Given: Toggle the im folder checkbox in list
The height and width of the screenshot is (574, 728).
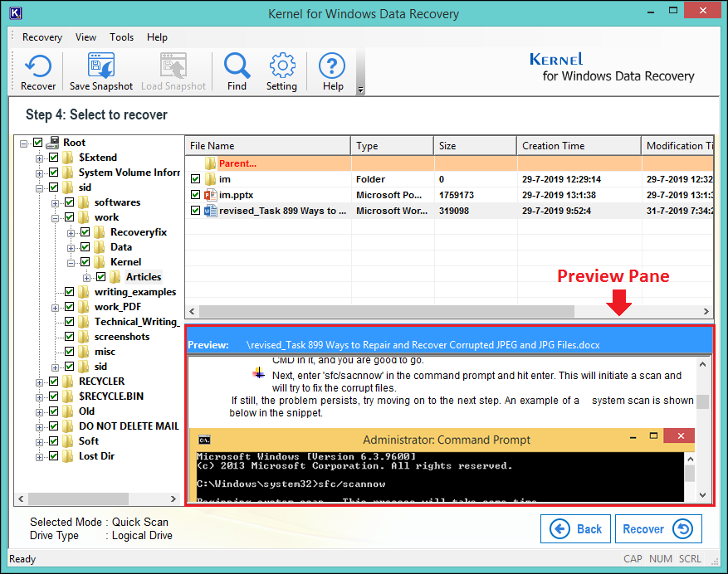Looking at the screenshot, I should [x=195, y=179].
